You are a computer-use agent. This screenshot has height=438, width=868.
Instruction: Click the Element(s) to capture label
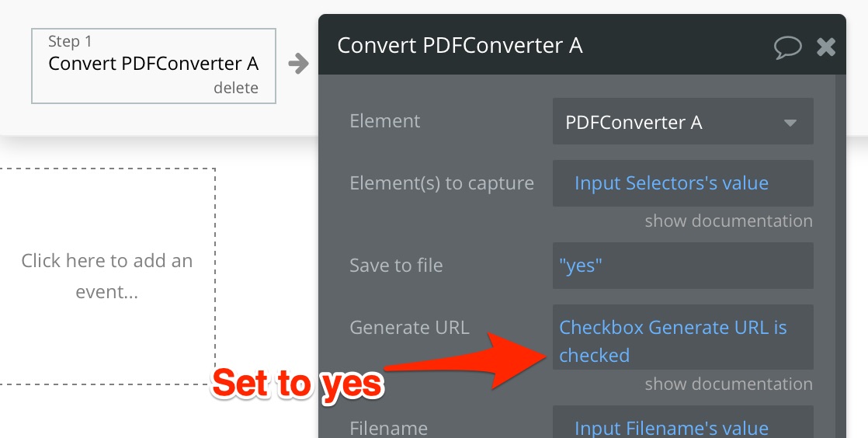tap(442, 183)
